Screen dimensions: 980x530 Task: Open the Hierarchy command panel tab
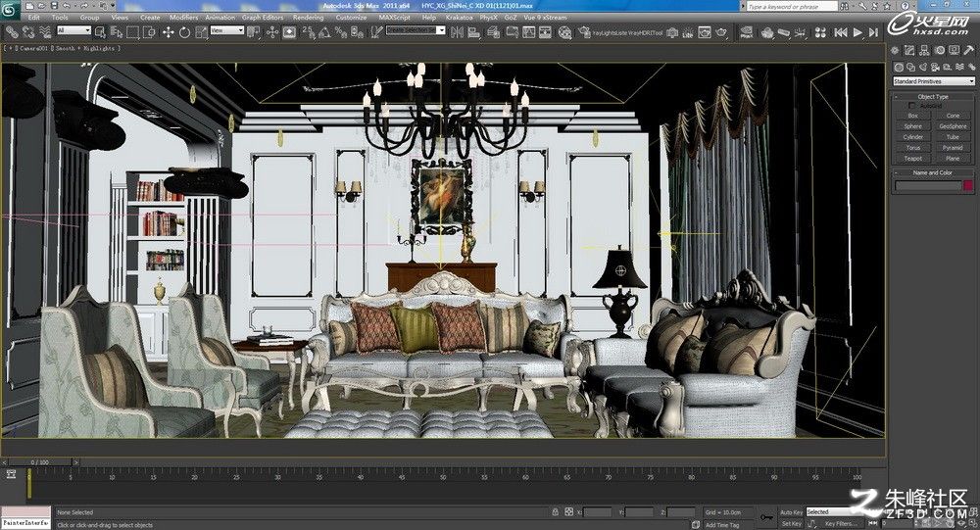[x=925, y=50]
